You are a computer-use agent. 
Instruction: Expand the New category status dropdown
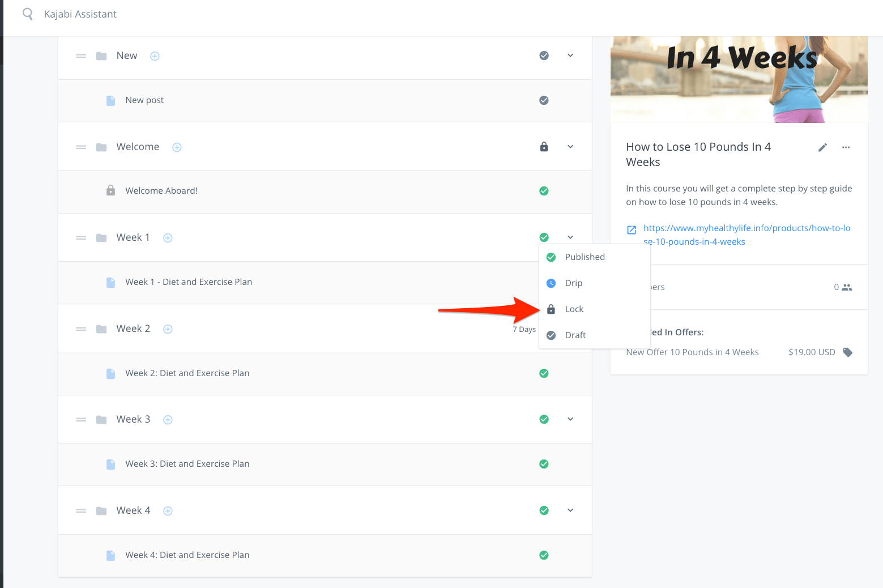(x=570, y=56)
